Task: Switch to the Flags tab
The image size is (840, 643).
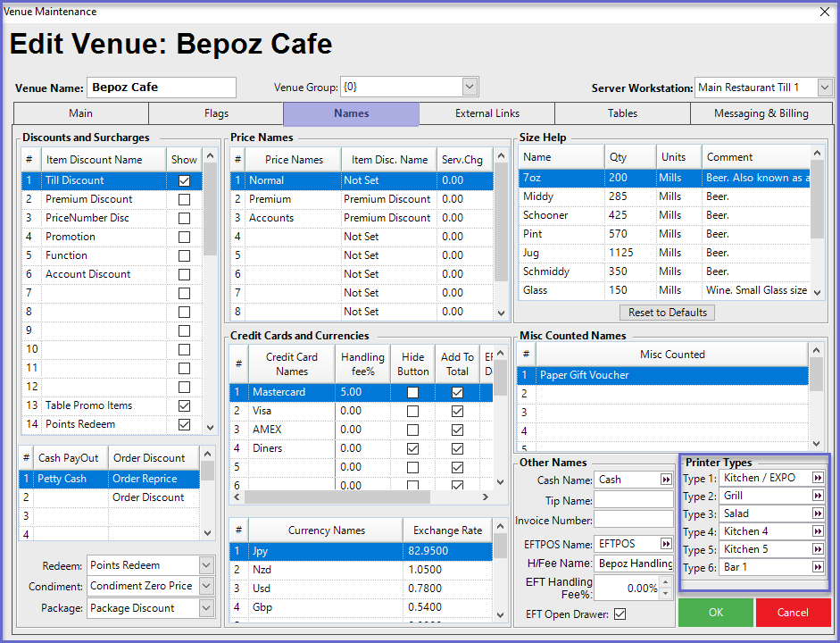Action: (216, 113)
